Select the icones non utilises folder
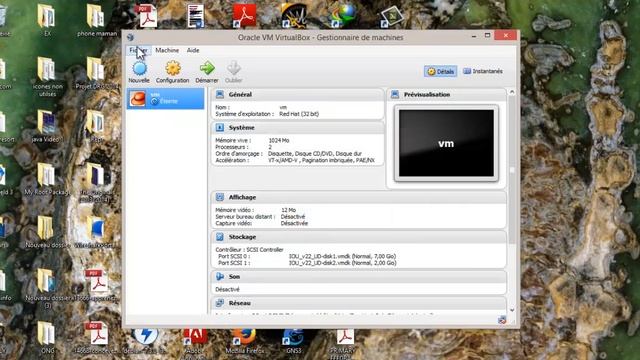 tap(47, 77)
